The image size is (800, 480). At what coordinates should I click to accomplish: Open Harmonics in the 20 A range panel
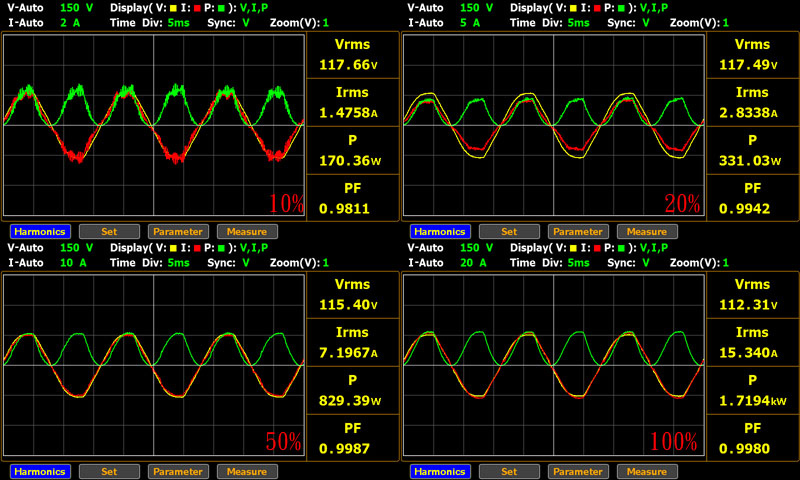pos(440,471)
